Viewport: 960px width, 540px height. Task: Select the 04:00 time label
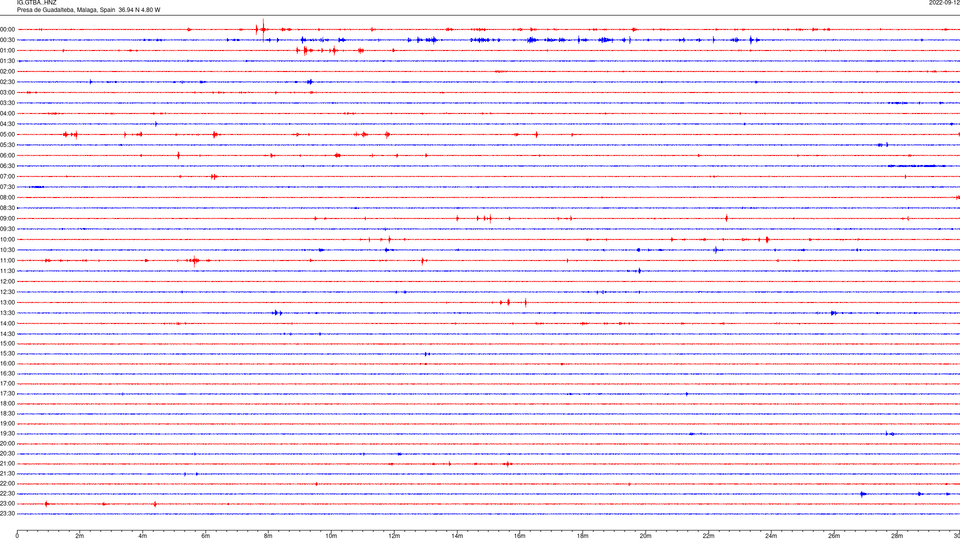[8, 113]
